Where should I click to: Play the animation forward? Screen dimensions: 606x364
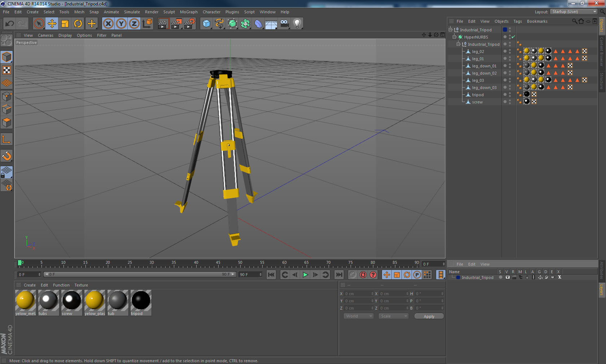click(x=305, y=275)
